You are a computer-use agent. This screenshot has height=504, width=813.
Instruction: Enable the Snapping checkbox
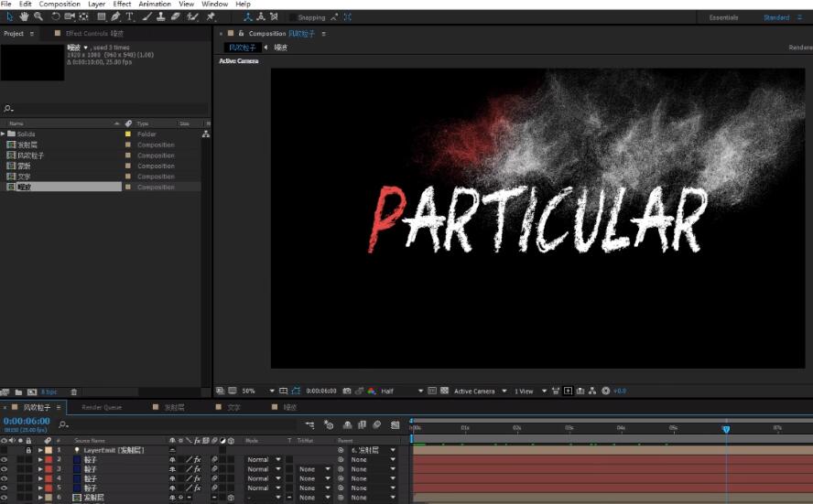point(293,17)
